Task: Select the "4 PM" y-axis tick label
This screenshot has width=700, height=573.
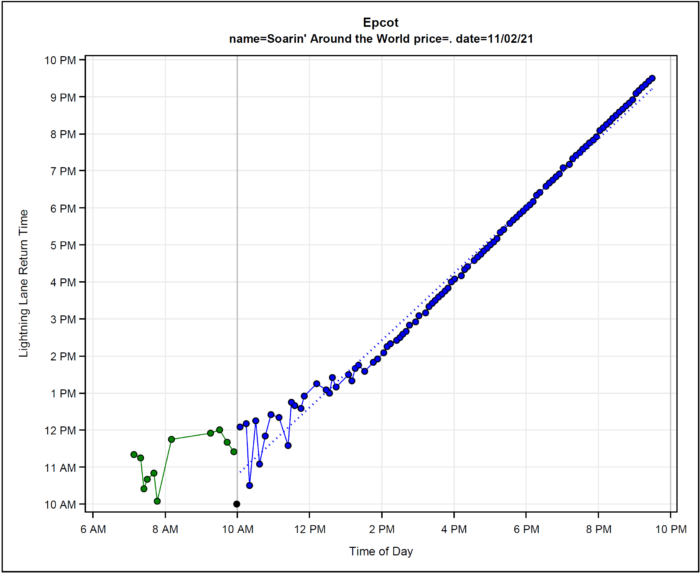Action: [64, 282]
